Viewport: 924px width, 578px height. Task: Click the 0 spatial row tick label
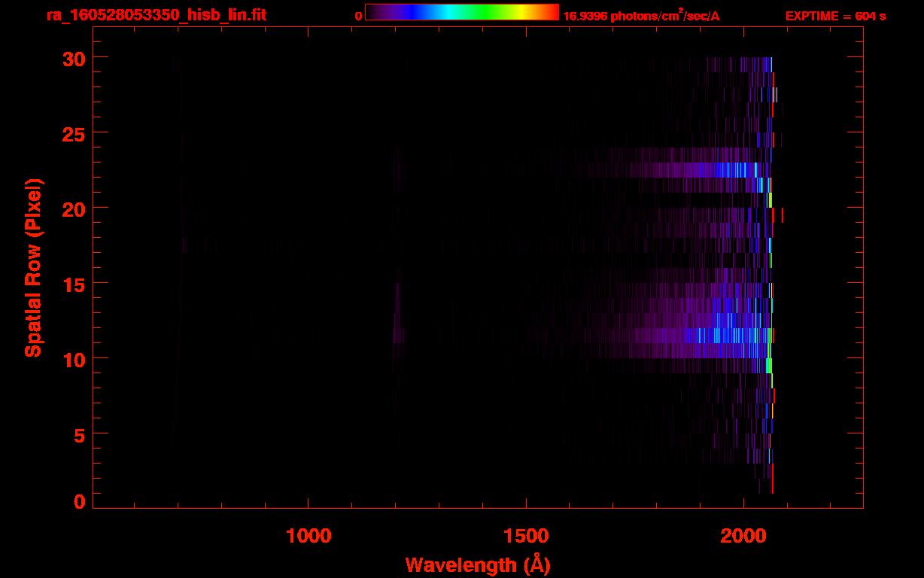[79, 502]
